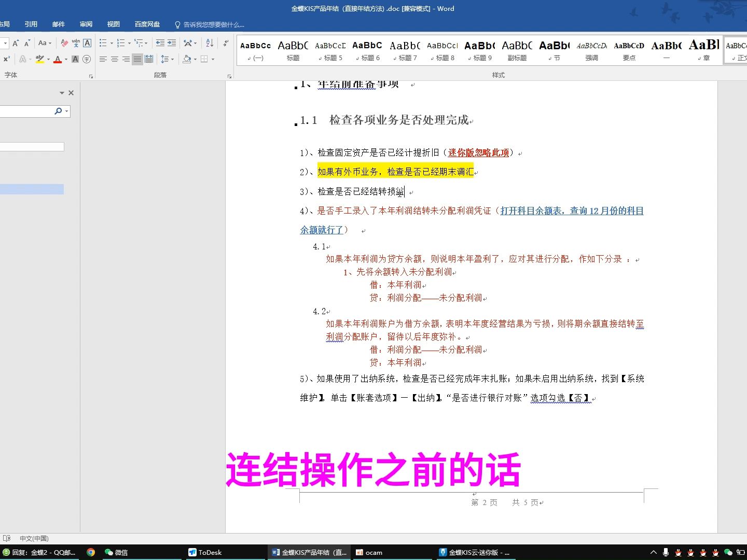Click the decrease indent icon
747x560 pixels.
[x=160, y=43]
